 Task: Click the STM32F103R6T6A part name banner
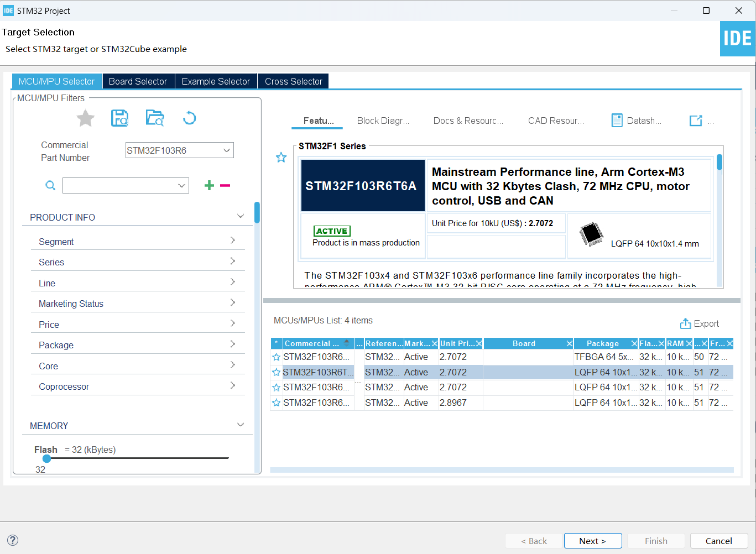[x=363, y=186]
